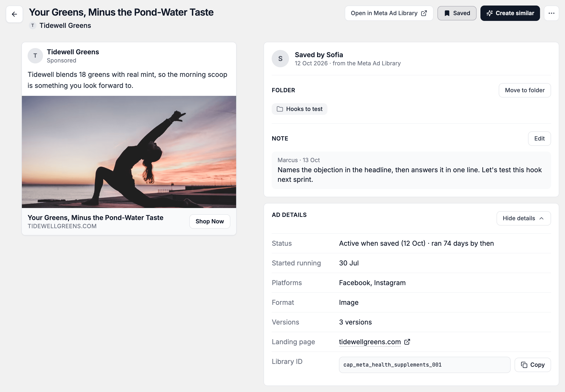Click the Library ID text field
Viewport: 565px width, 392px height.
click(x=424, y=365)
